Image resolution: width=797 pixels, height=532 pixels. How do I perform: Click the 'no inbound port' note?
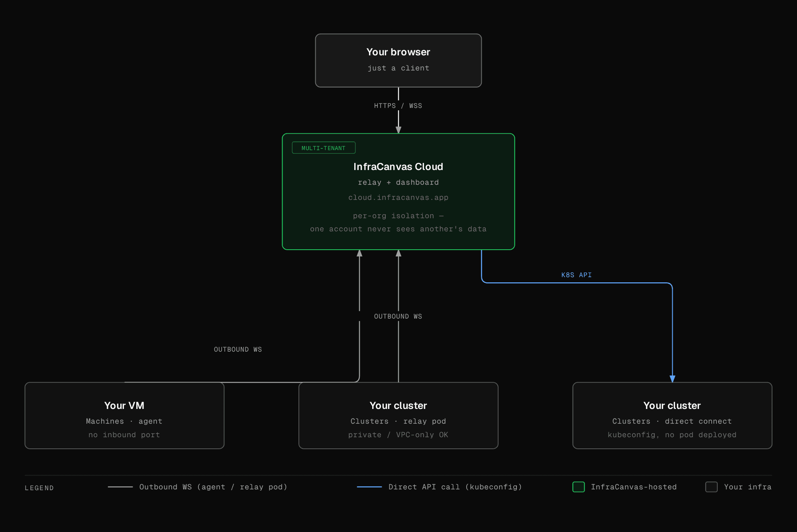pos(124,435)
